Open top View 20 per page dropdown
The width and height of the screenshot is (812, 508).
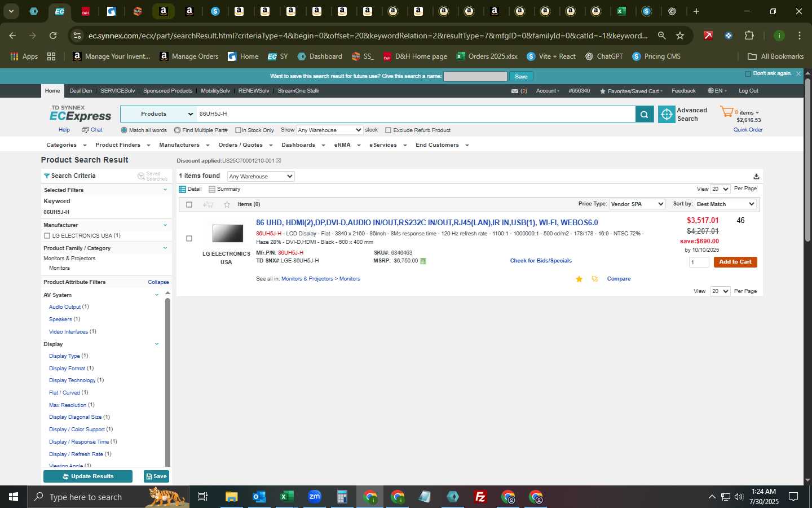pos(720,189)
